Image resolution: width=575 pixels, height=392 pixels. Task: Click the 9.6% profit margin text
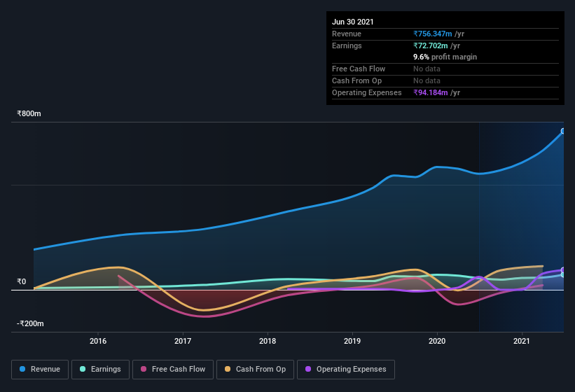[x=445, y=57]
